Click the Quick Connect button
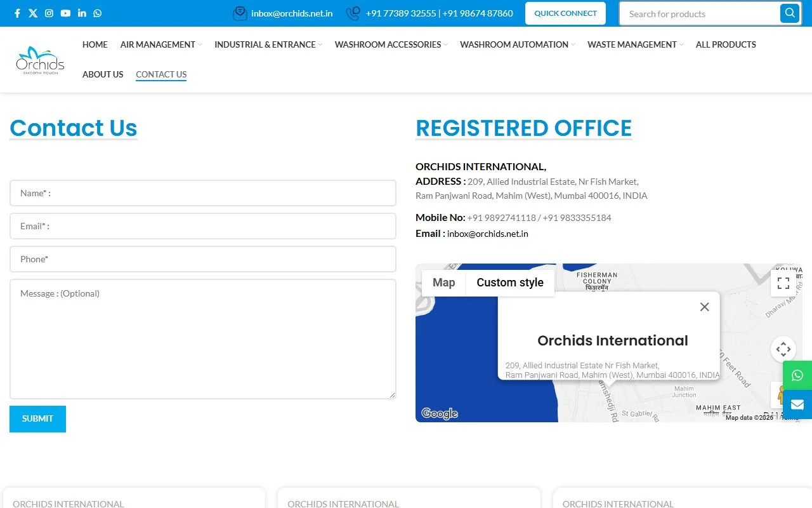Viewport: 812px width, 508px height. (565, 13)
